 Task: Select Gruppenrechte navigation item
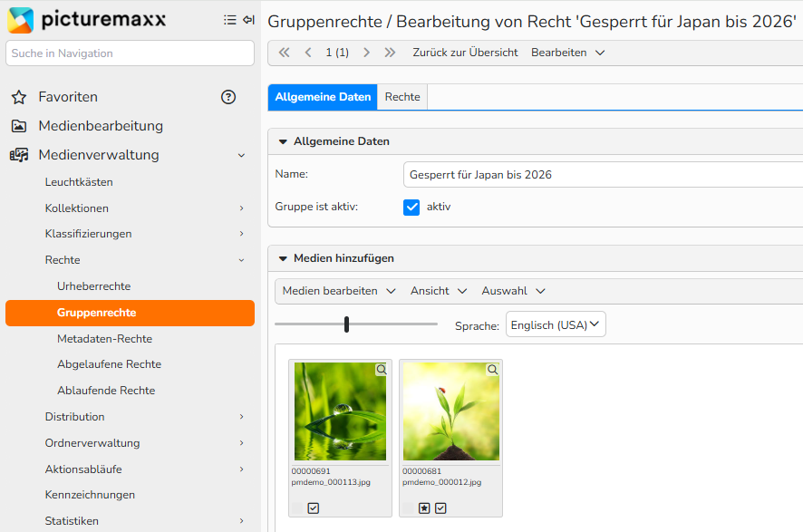[x=131, y=313]
